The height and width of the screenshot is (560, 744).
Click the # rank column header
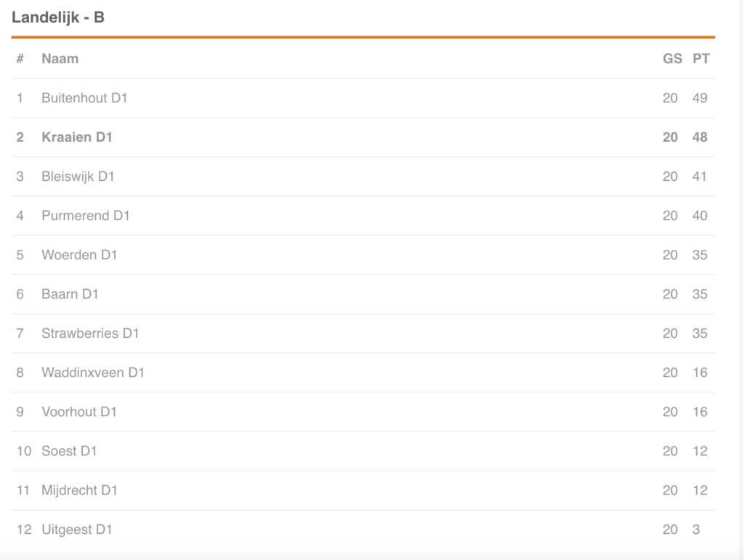[x=20, y=59]
